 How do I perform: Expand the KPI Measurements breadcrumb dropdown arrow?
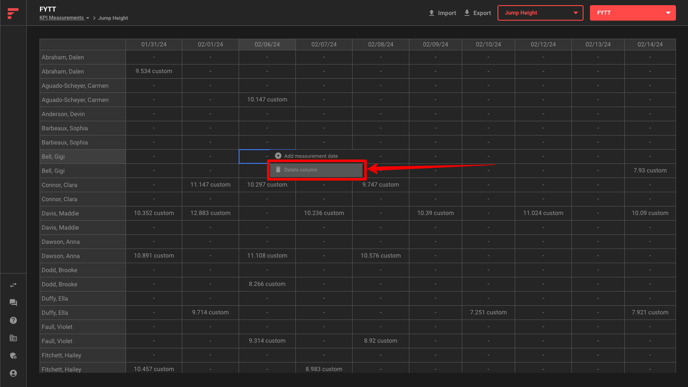coord(88,18)
